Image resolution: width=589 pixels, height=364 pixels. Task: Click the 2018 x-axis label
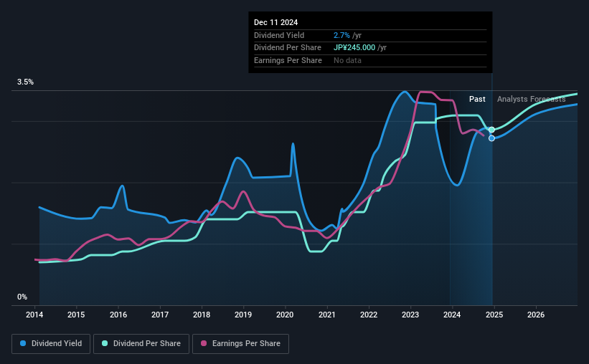coord(202,315)
